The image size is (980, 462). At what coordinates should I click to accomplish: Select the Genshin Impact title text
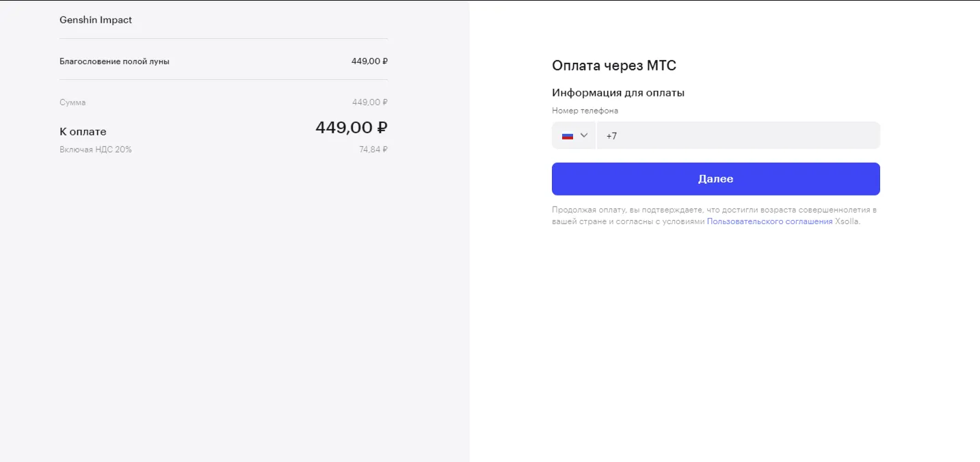[x=96, y=20]
